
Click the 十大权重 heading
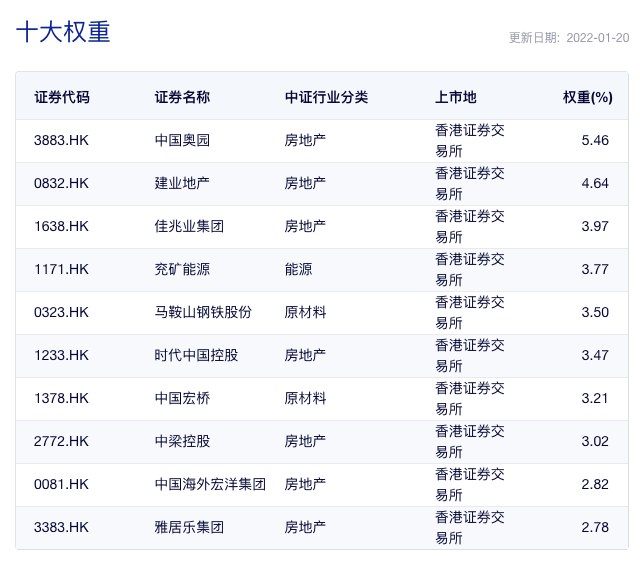63,32
